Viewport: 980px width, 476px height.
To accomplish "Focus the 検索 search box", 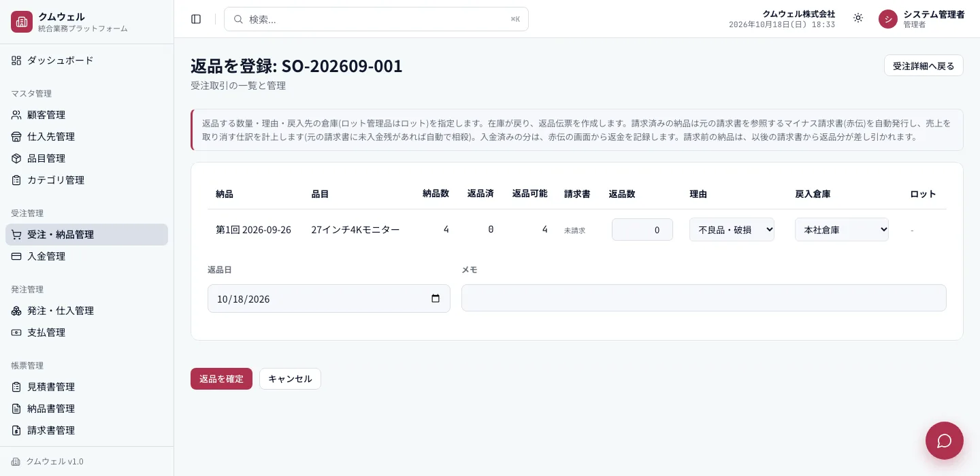I will pos(376,19).
